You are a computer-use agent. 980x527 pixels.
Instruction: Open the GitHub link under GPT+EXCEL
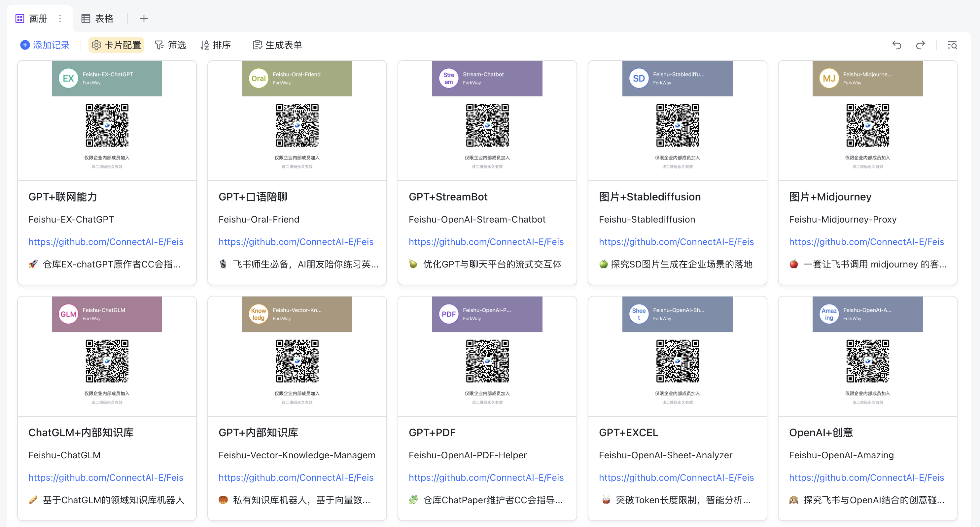pos(677,477)
